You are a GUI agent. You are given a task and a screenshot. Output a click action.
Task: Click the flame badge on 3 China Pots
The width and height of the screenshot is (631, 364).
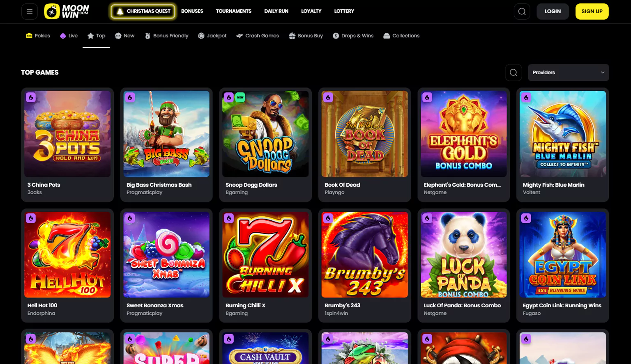[x=31, y=98]
